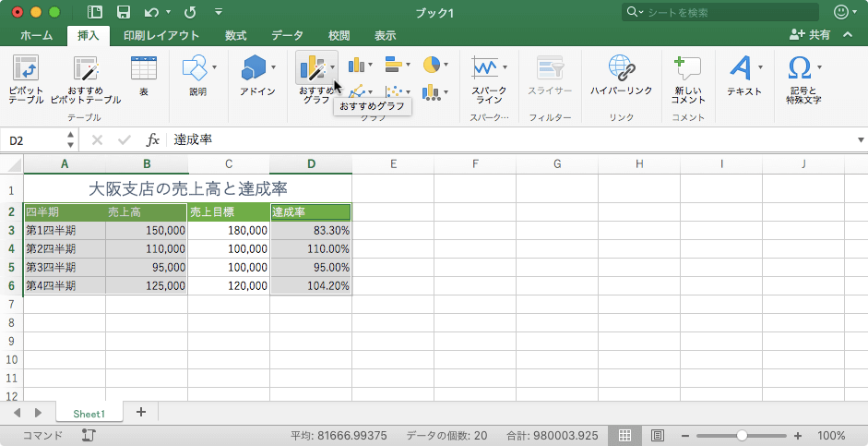Go to the next sheet arrow
The height and width of the screenshot is (446, 868).
tap(38, 412)
